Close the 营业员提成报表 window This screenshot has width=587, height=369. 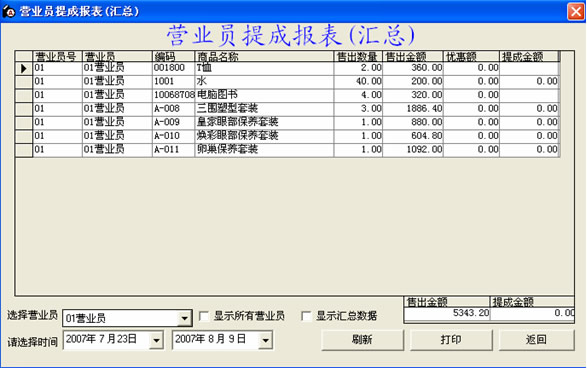coord(576,11)
